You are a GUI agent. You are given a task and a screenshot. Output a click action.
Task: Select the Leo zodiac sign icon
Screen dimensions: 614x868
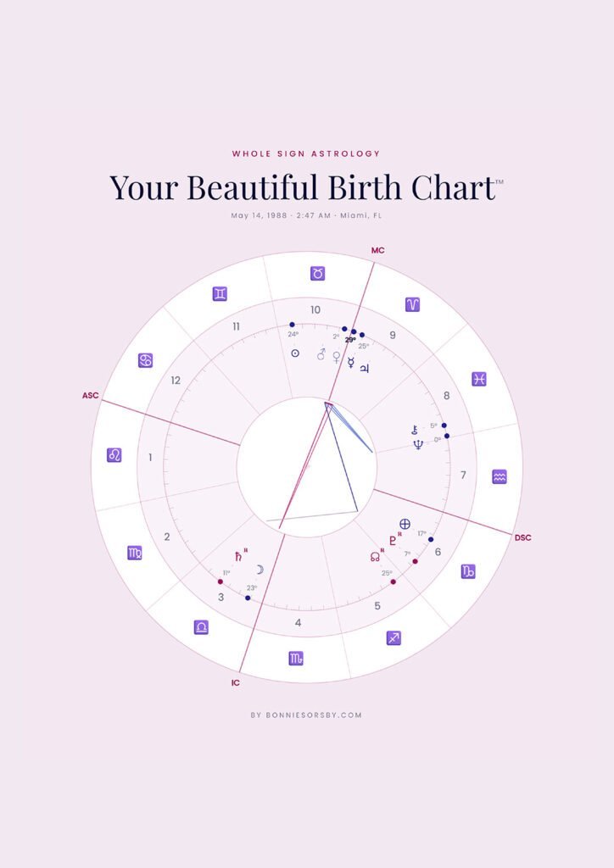pos(114,455)
